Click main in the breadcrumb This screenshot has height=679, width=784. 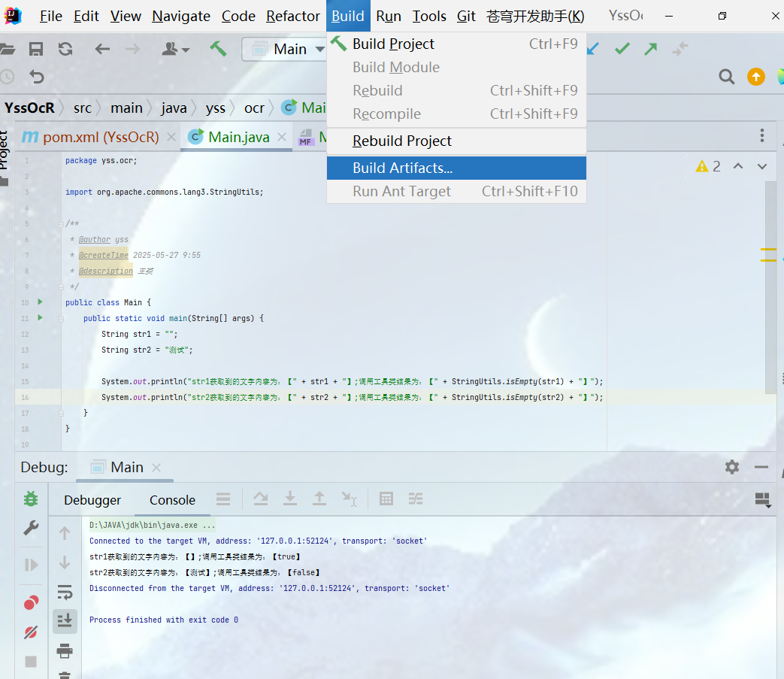point(126,108)
